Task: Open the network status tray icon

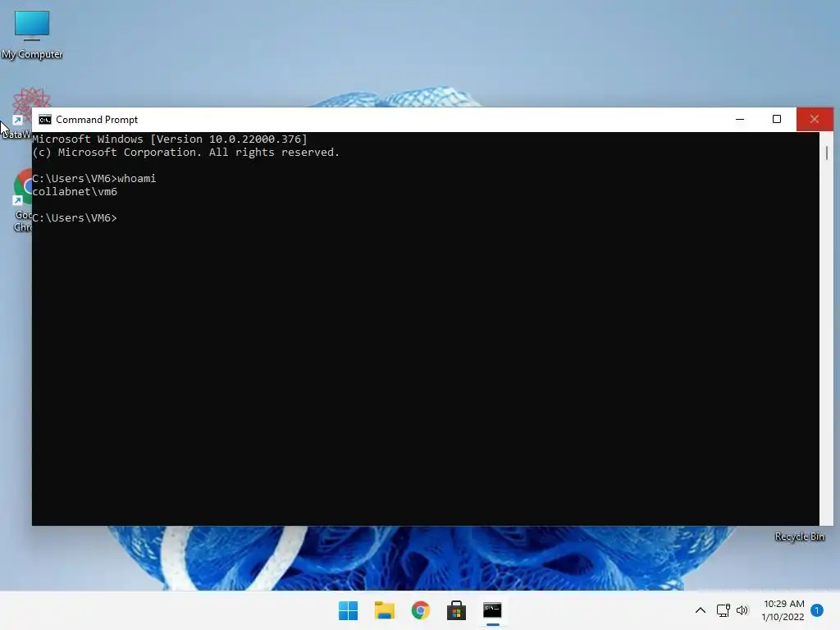Action: [724, 610]
